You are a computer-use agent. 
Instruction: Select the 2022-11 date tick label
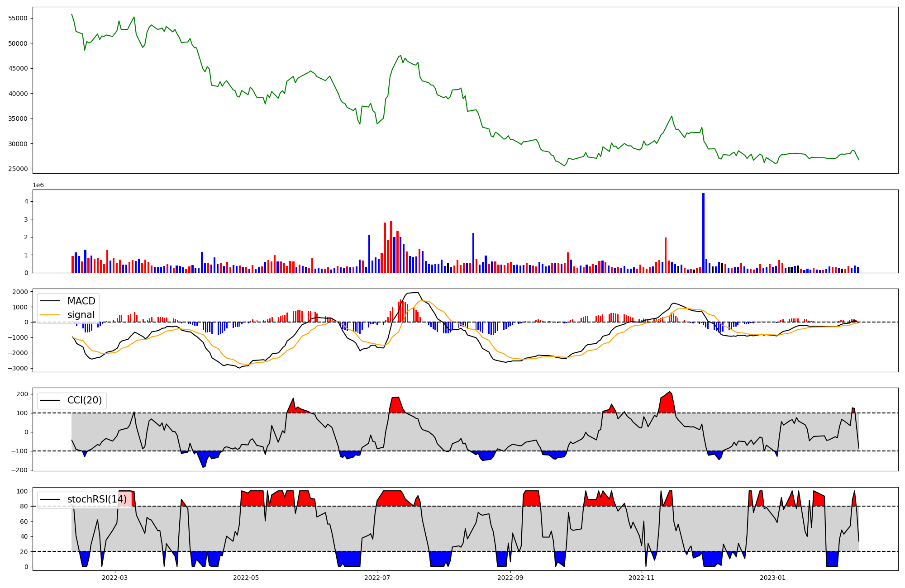(x=642, y=578)
